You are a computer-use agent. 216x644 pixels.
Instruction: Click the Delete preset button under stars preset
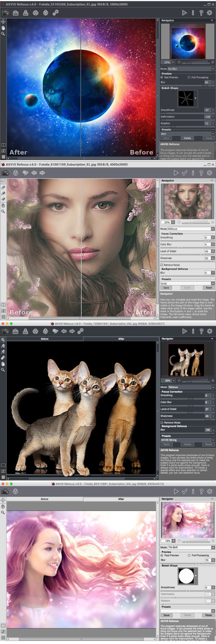point(187,138)
